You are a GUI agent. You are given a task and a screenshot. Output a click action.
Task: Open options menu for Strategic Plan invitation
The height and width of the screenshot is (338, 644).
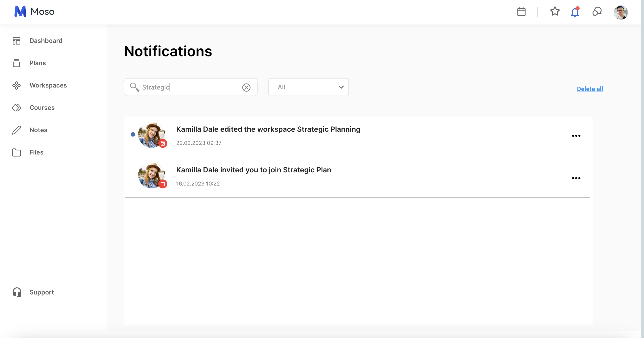576,178
